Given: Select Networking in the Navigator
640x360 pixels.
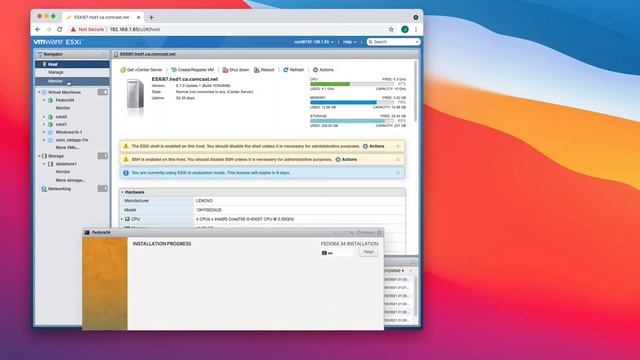Looking at the screenshot, I should click(x=59, y=189).
